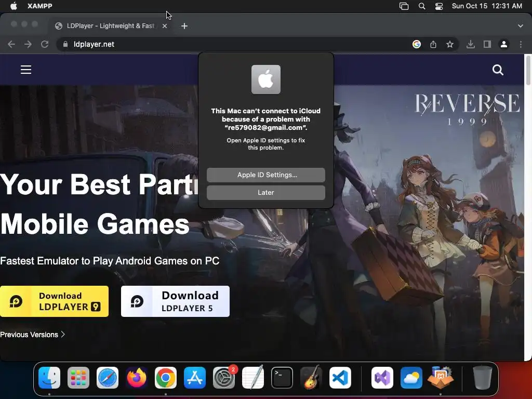Screen dimensions: 532x399
Task: Open XAMPP installer box in Dock
Action: 441,377
